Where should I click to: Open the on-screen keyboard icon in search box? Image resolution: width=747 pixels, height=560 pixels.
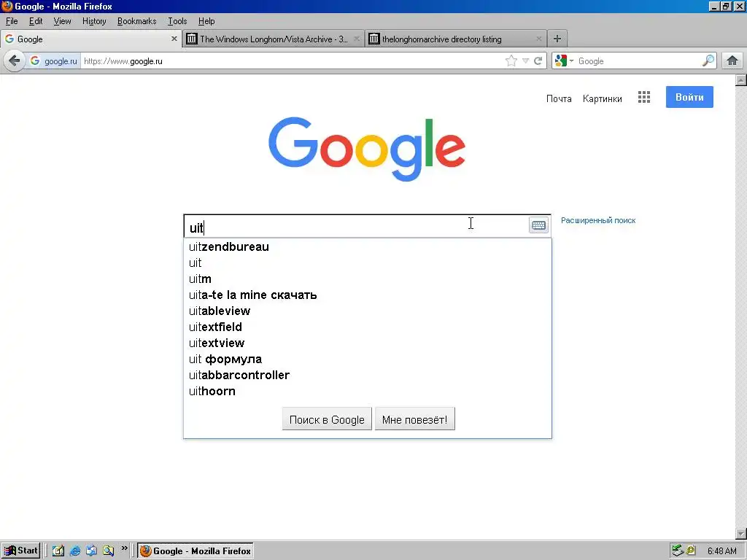[x=539, y=226]
